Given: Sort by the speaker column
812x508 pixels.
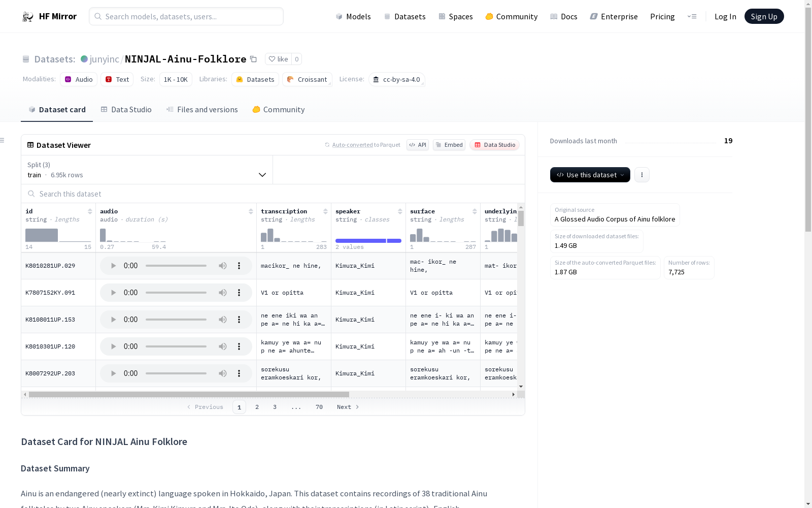Looking at the screenshot, I should tap(400, 211).
